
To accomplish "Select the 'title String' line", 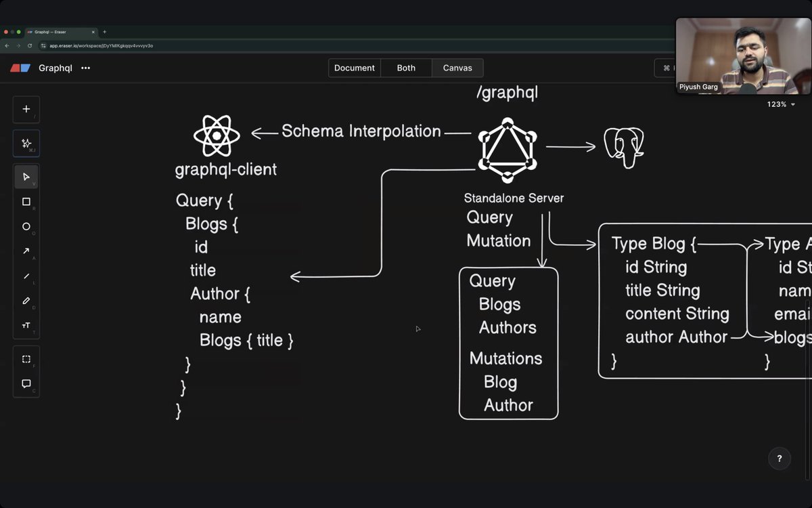I will tap(662, 291).
